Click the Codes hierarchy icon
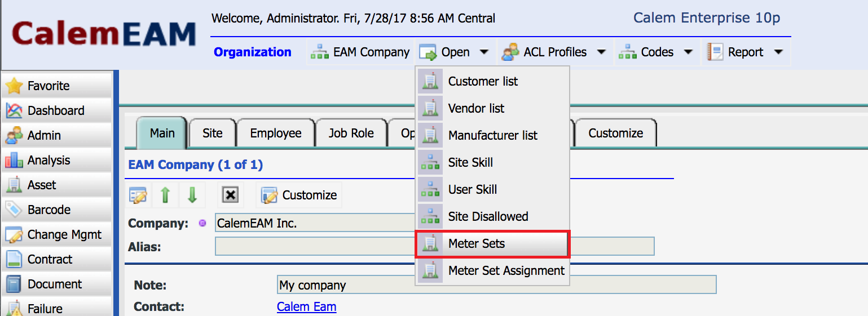 tap(628, 52)
